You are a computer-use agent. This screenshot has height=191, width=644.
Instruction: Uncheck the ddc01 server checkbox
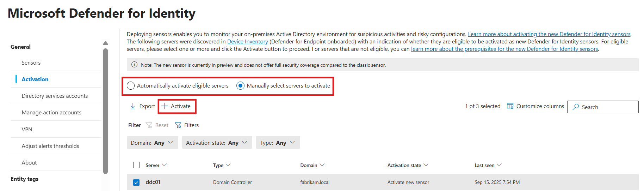(x=136, y=183)
